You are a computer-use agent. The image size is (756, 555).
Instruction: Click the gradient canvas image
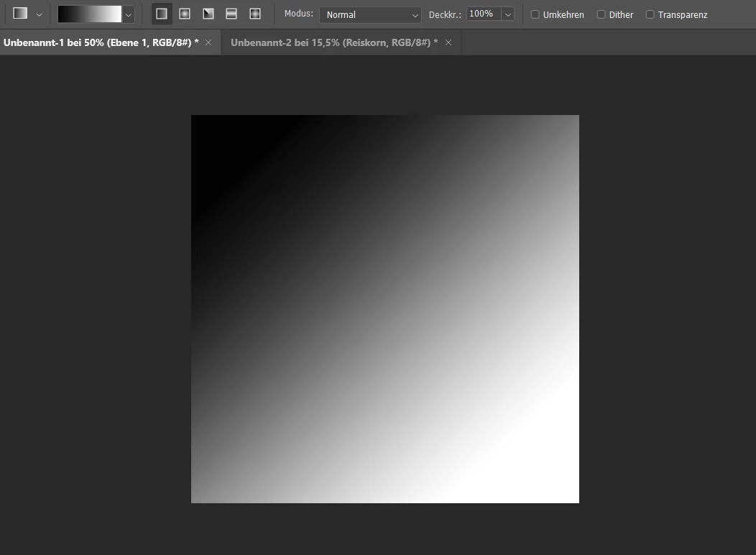[384, 309]
